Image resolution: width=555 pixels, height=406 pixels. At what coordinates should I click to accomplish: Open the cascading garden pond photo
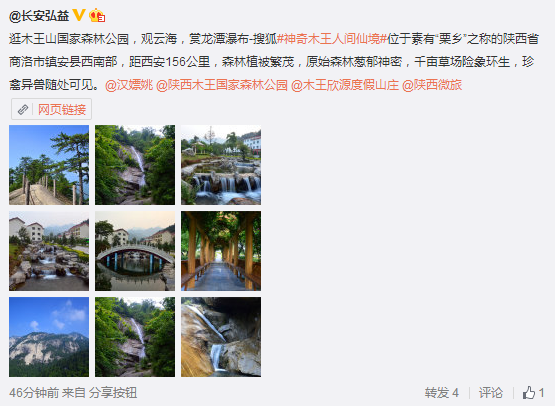point(221,165)
